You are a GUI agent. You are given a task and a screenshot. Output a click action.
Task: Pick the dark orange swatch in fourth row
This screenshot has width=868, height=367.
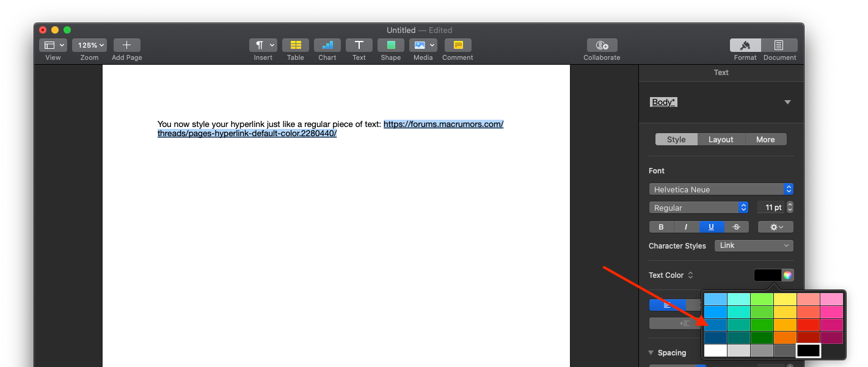pyautogui.click(x=785, y=338)
